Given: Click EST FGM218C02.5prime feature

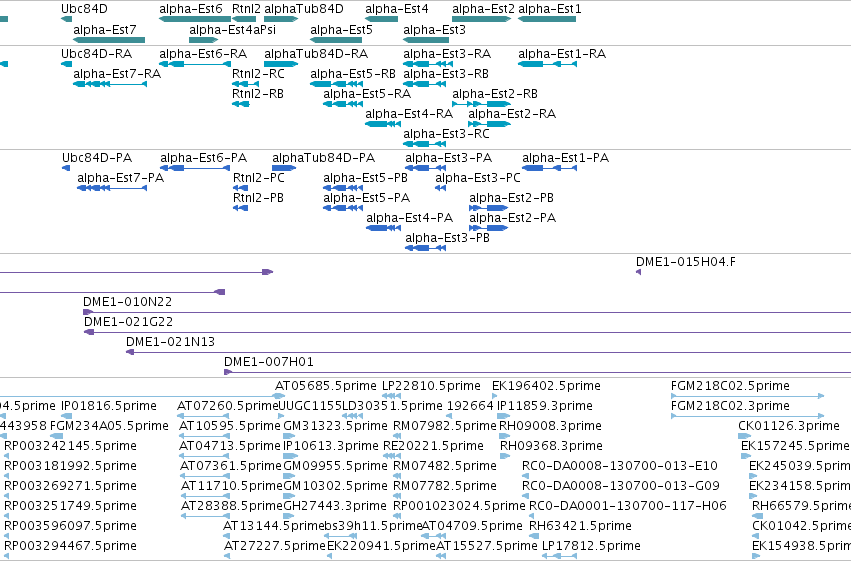Looking at the screenshot, I should [747, 396].
